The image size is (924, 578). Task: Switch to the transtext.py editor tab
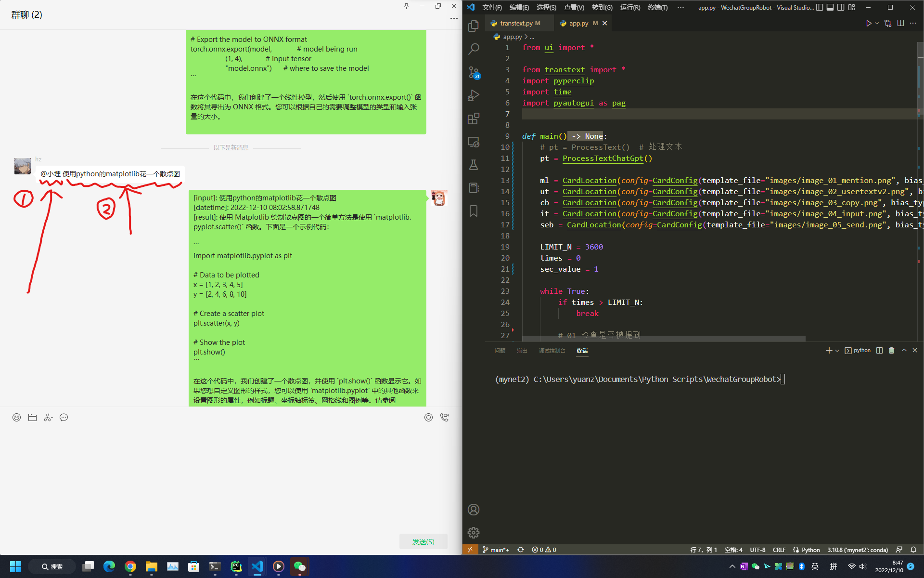pos(516,23)
